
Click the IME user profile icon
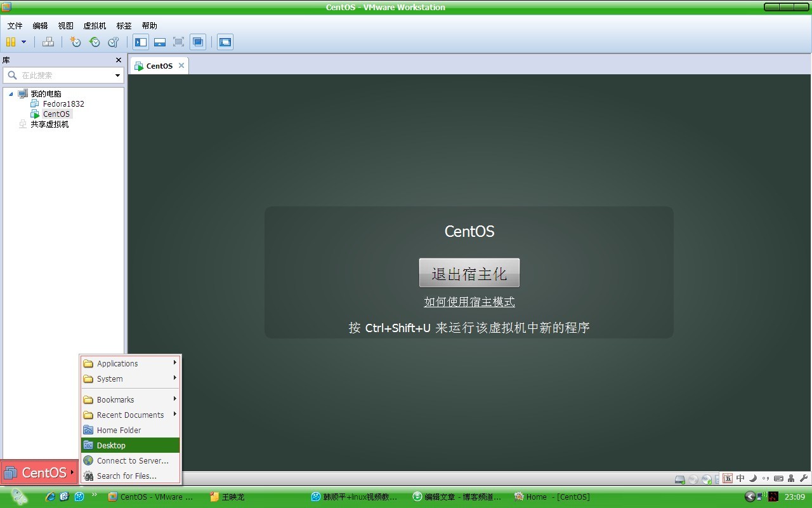click(791, 479)
